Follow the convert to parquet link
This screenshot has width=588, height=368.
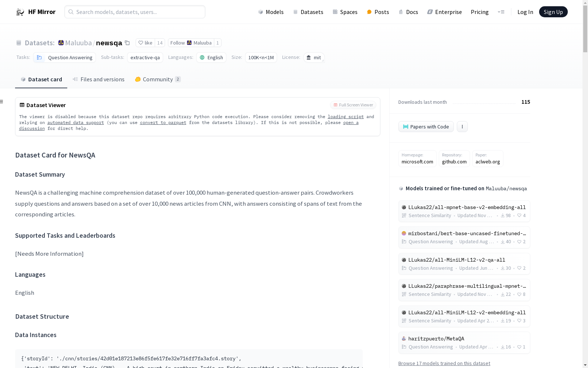click(x=163, y=123)
